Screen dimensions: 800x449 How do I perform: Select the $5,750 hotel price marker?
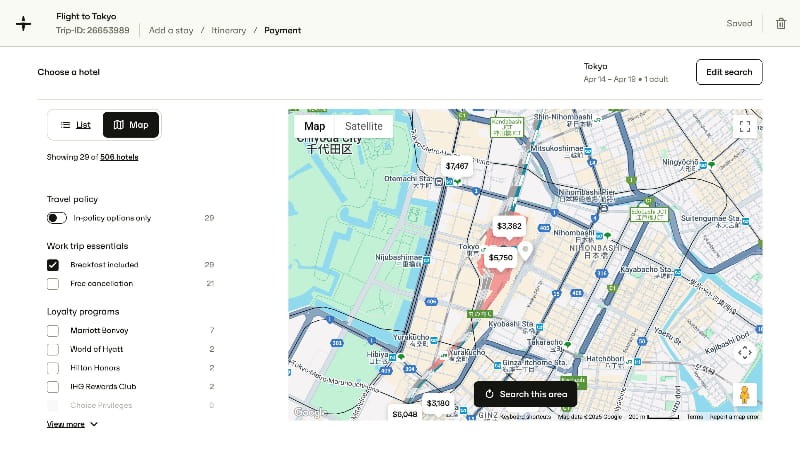(500, 257)
